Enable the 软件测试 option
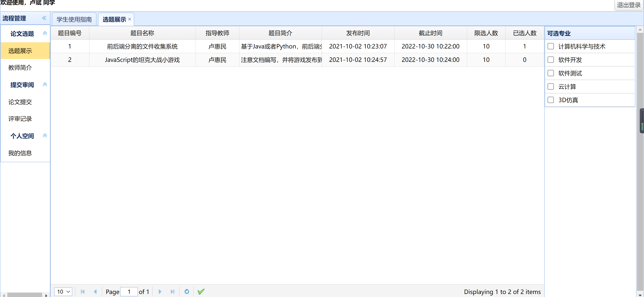644x297 pixels. (551, 73)
